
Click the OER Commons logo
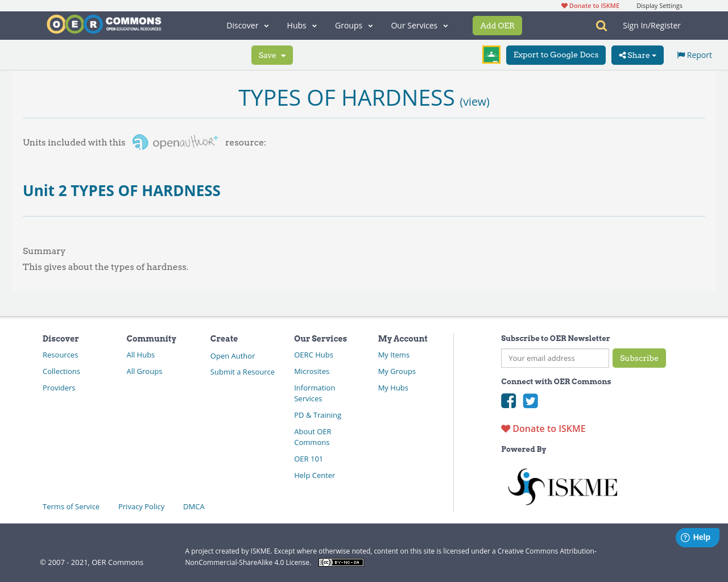coord(104,23)
